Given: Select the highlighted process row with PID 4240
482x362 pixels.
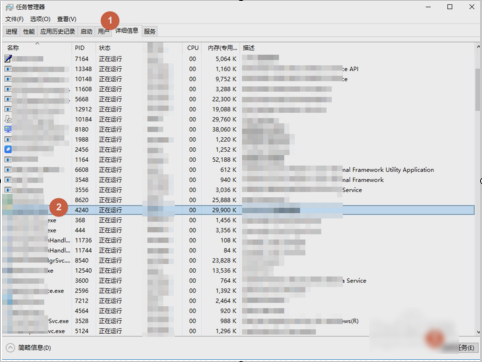Looking at the screenshot, I should [x=238, y=210].
